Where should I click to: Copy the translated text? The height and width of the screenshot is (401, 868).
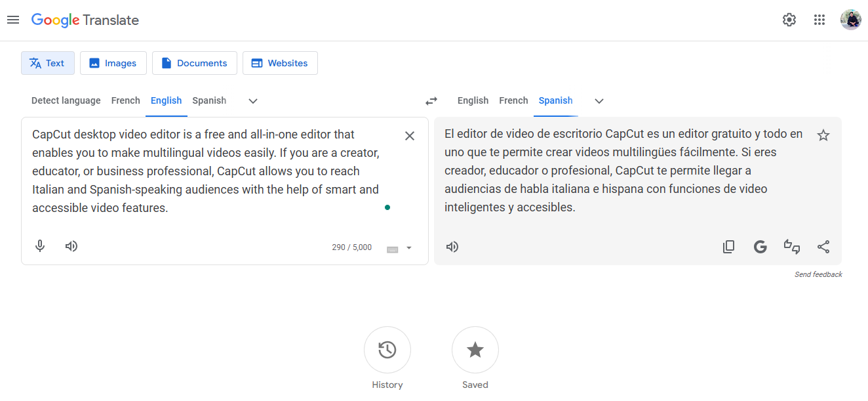click(728, 246)
